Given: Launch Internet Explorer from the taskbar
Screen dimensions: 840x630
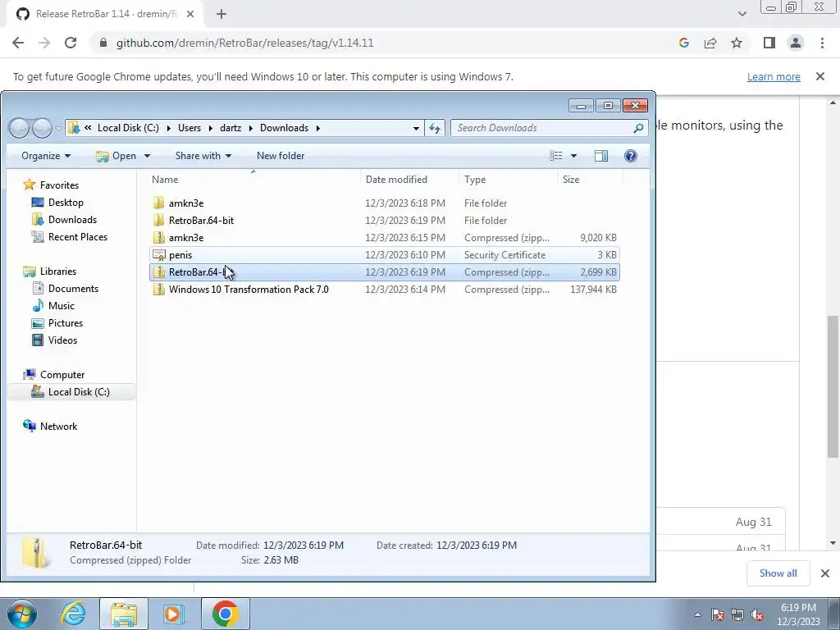Looking at the screenshot, I should pos(73,614).
